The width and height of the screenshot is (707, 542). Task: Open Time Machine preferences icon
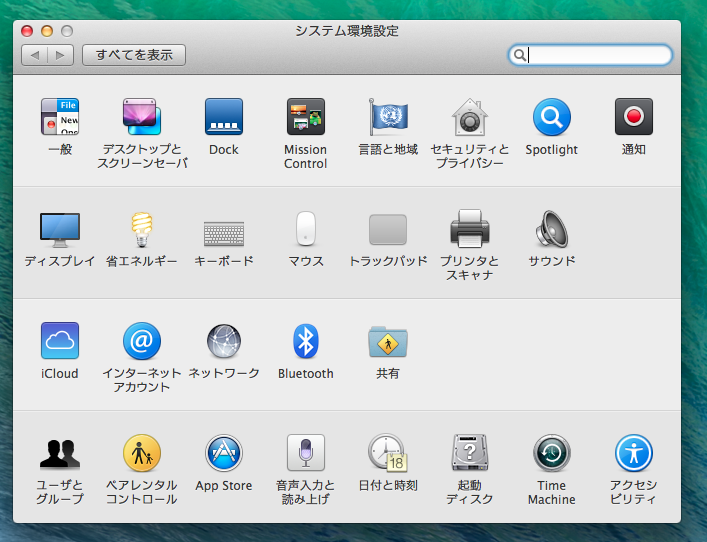pos(551,453)
